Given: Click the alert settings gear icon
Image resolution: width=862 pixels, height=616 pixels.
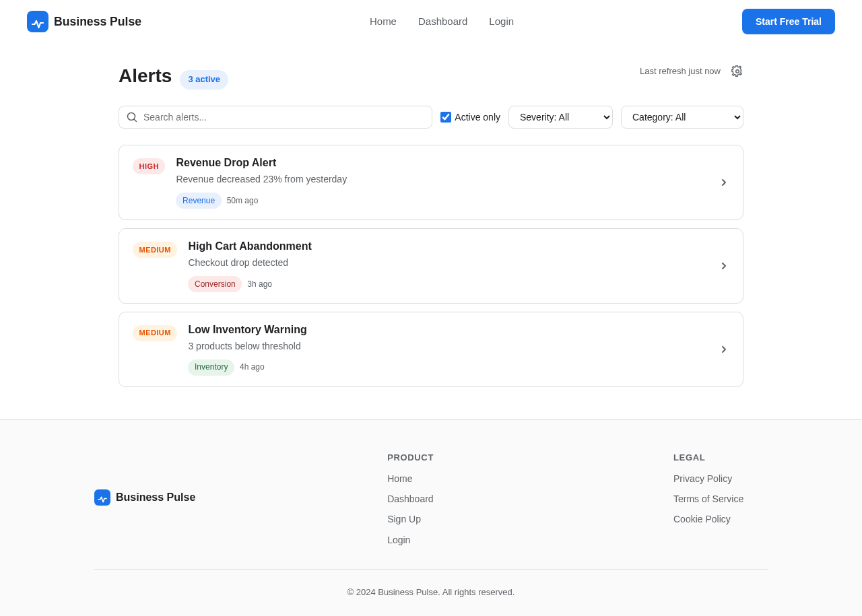Looking at the screenshot, I should tap(737, 71).
